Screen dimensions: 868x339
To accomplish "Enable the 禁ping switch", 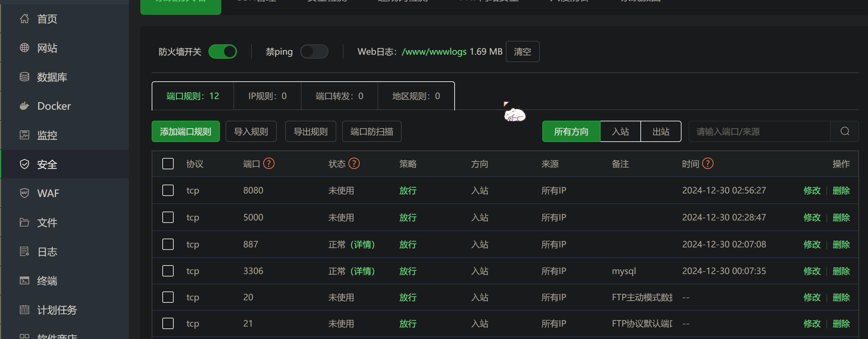I will coord(314,51).
